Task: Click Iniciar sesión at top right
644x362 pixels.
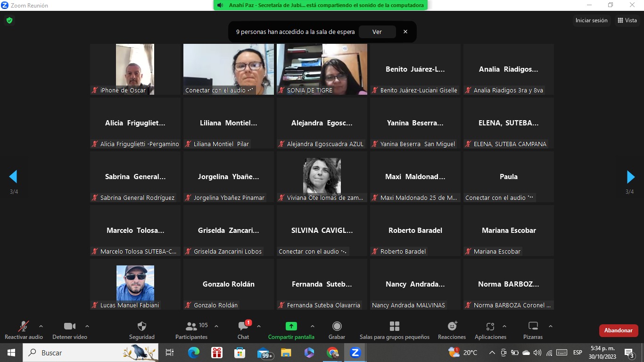Action: coord(591,20)
